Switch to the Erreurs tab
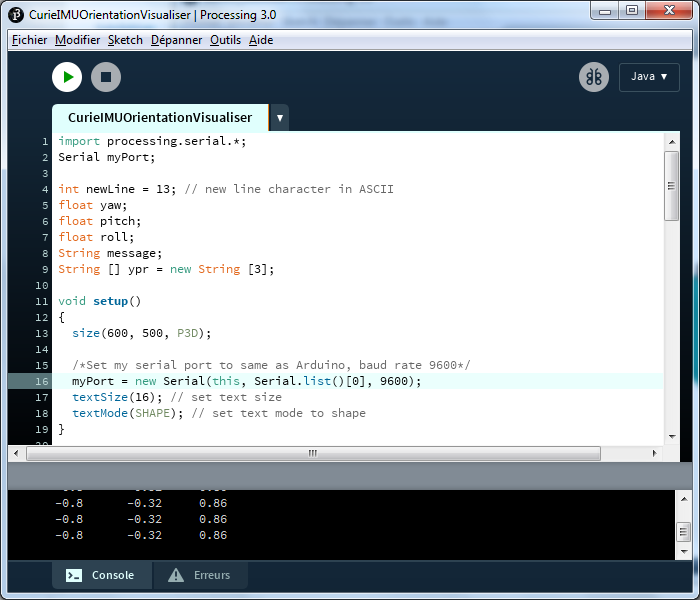 200,575
